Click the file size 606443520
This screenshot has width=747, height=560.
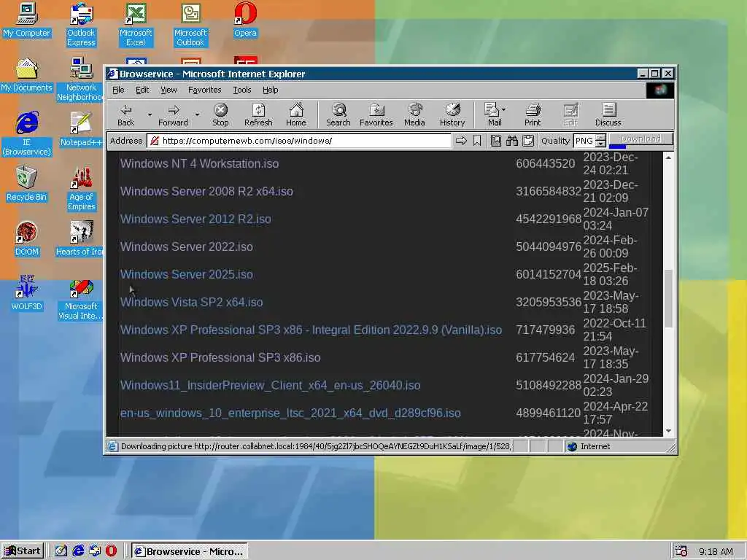coord(546,163)
